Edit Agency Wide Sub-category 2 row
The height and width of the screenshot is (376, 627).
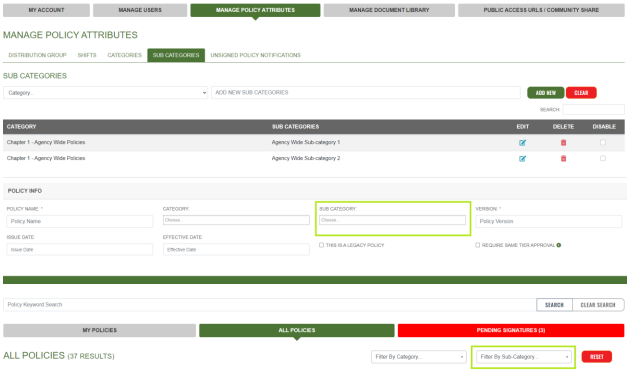click(x=522, y=158)
